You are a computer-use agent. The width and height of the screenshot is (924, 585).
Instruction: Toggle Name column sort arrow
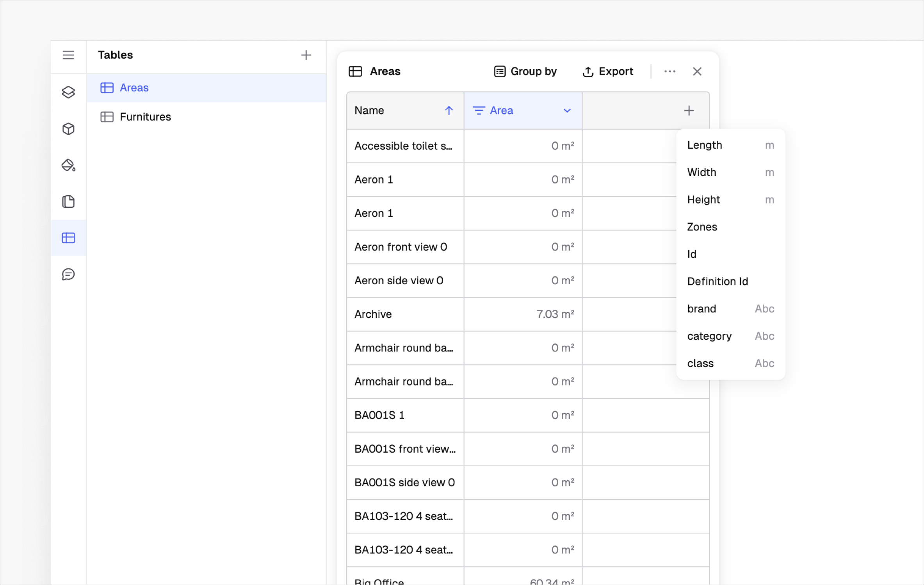449,111
